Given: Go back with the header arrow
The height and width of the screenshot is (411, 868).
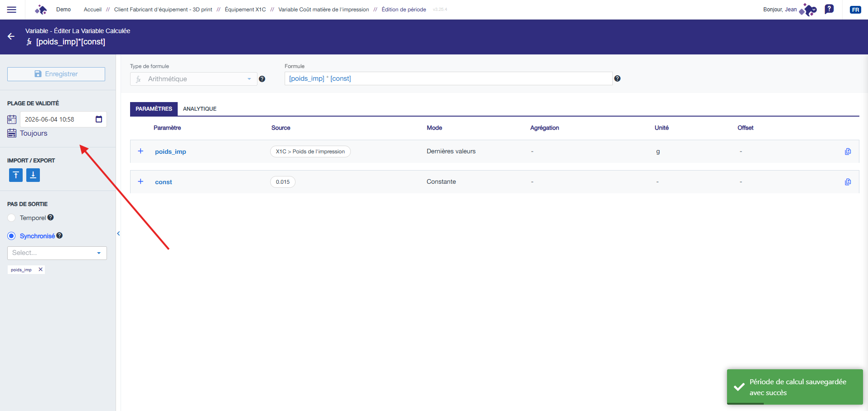Looking at the screenshot, I should point(11,36).
